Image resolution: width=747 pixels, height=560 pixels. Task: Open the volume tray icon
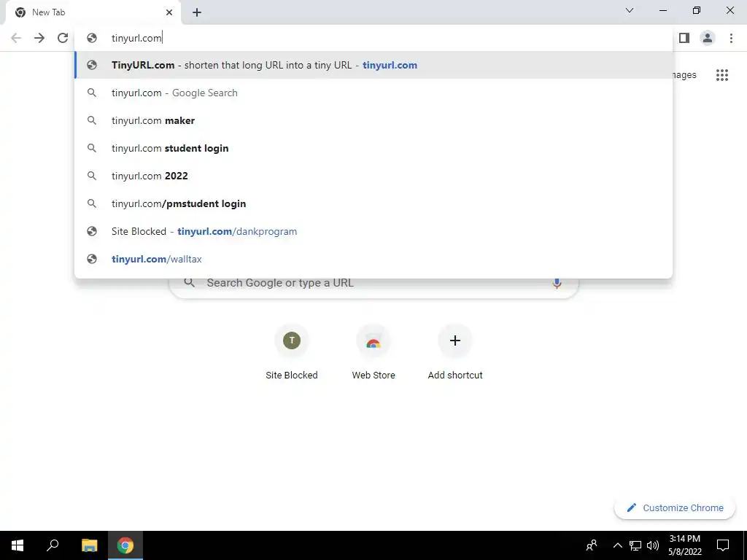pyautogui.click(x=653, y=545)
